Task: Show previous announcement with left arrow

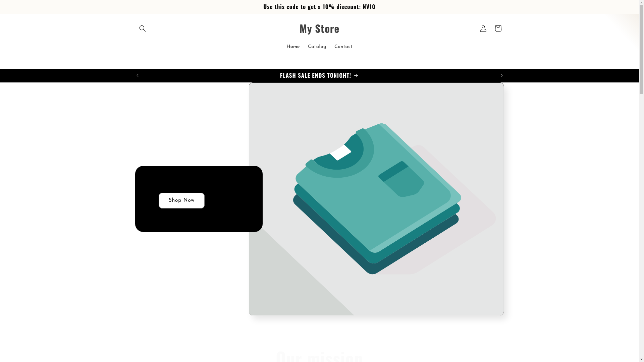Action: [137, 75]
